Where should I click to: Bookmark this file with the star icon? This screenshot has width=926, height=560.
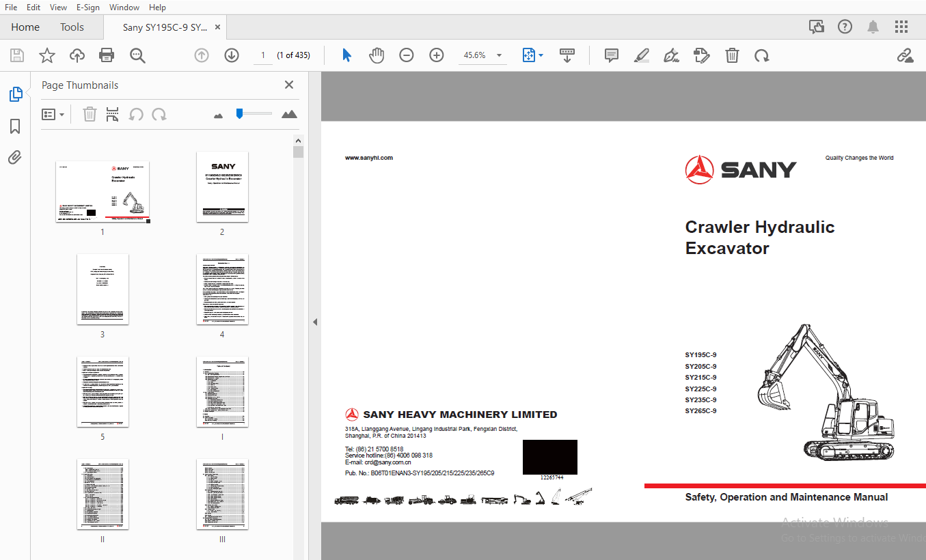click(47, 55)
